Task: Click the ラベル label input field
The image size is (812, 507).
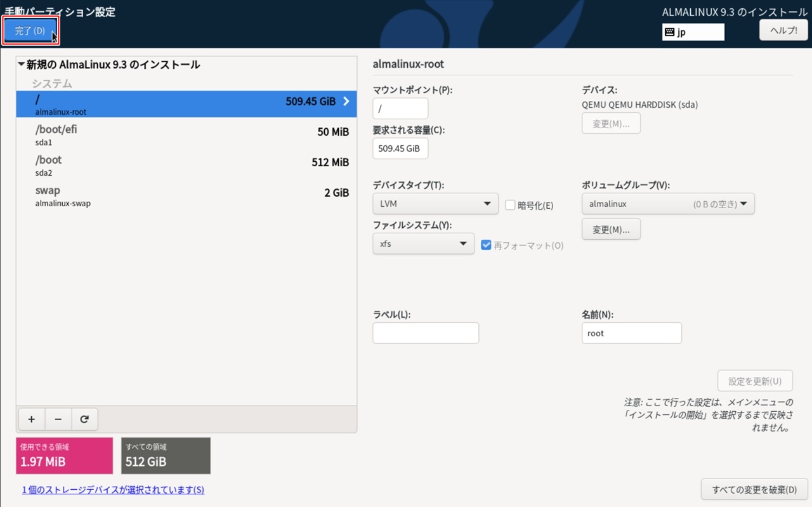Action: pyautogui.click(x=425, y=333)
